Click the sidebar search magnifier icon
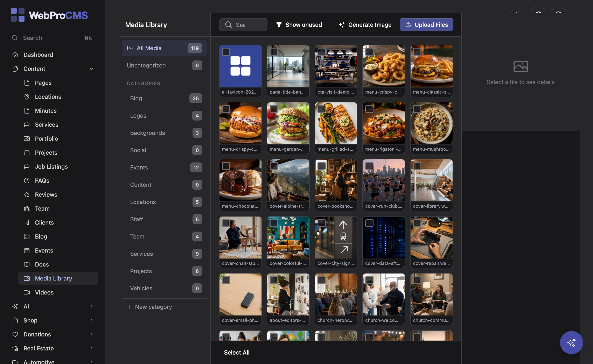The width and height of the screenshot is (593, 364). point(15,38)
